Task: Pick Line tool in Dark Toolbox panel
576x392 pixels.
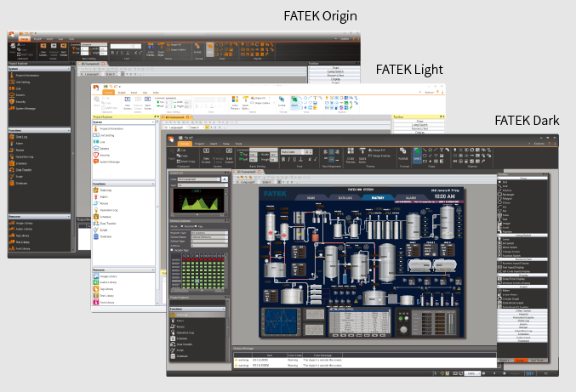Action: tap(505, 186)
